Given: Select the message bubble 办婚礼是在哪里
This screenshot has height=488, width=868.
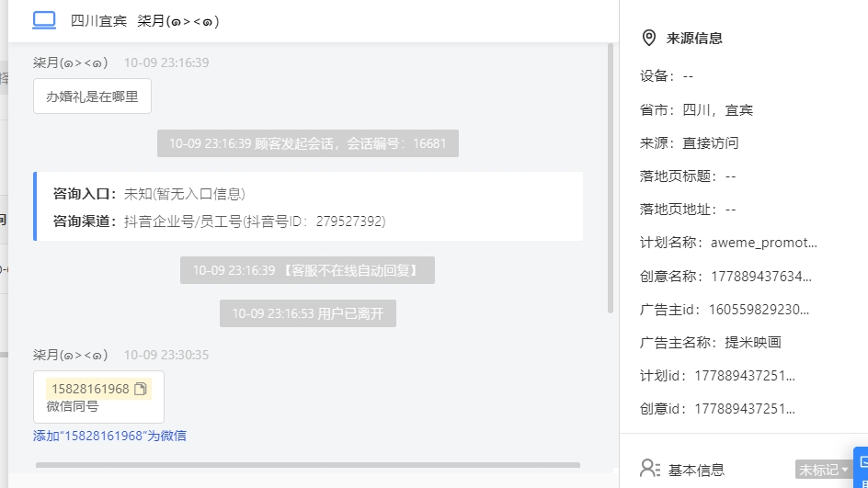Looking at the screenshot, I should (x=92, y=96).
